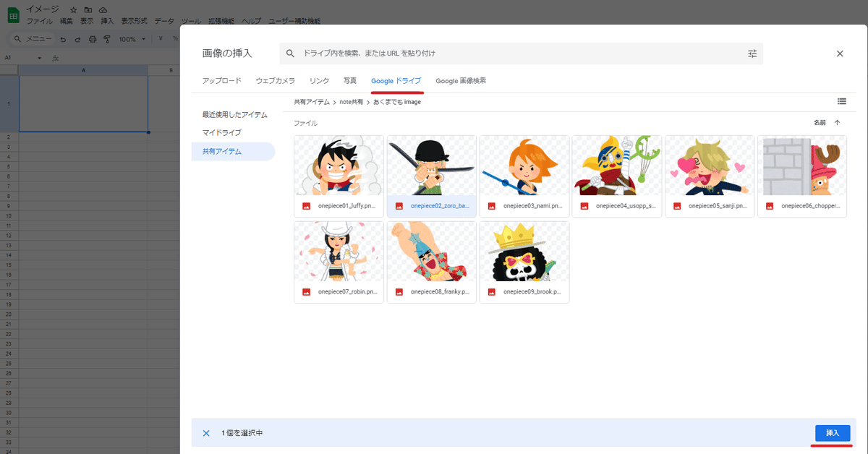
Task: Select the onepiece04_usopp thumbnail
Action: [x=617, y=166]
